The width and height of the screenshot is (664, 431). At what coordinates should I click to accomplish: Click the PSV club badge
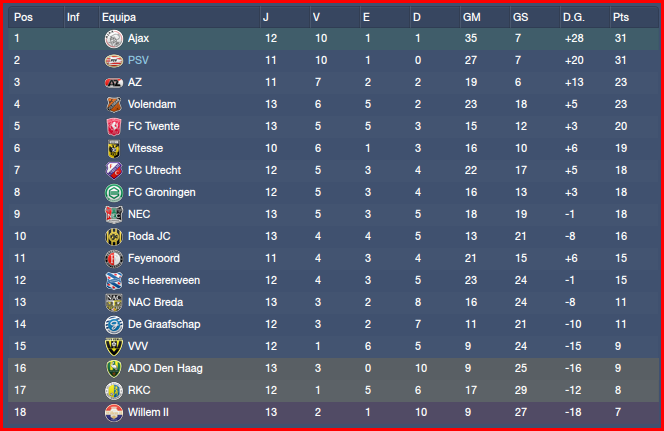click(113, 61)
